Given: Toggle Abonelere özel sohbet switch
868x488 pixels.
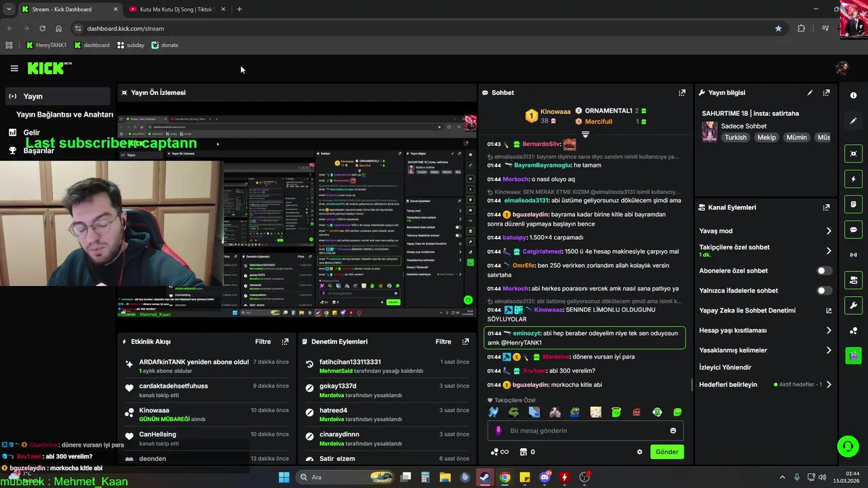Looking at the screenshot, I should [x=824, y=270].
